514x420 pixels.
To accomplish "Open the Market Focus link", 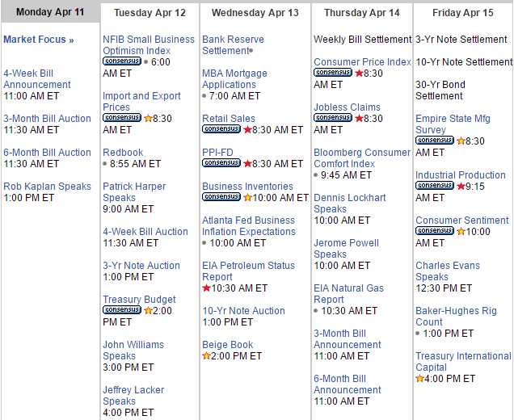I will pos(38,40).
